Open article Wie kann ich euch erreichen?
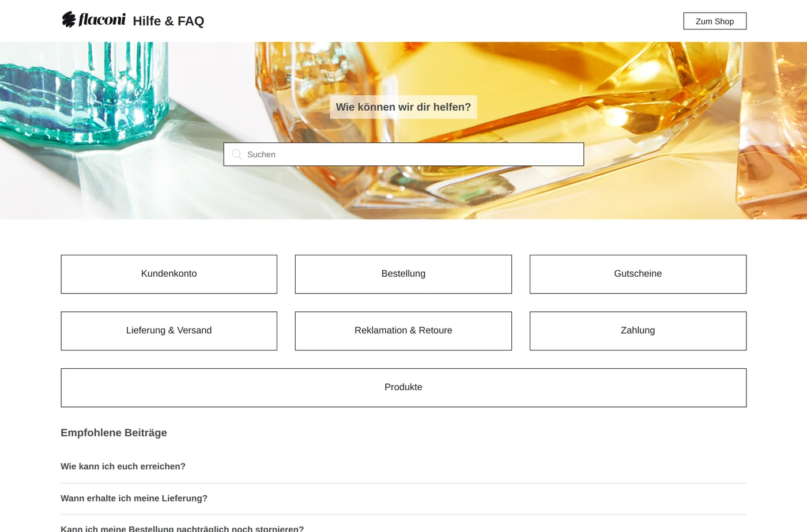807x532 pixels. click(123, 466)
